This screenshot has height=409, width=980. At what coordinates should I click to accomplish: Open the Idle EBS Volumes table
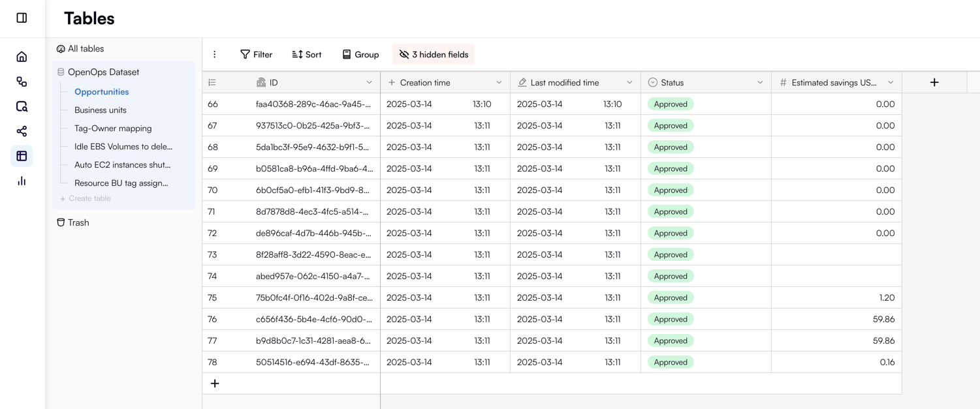123,147
